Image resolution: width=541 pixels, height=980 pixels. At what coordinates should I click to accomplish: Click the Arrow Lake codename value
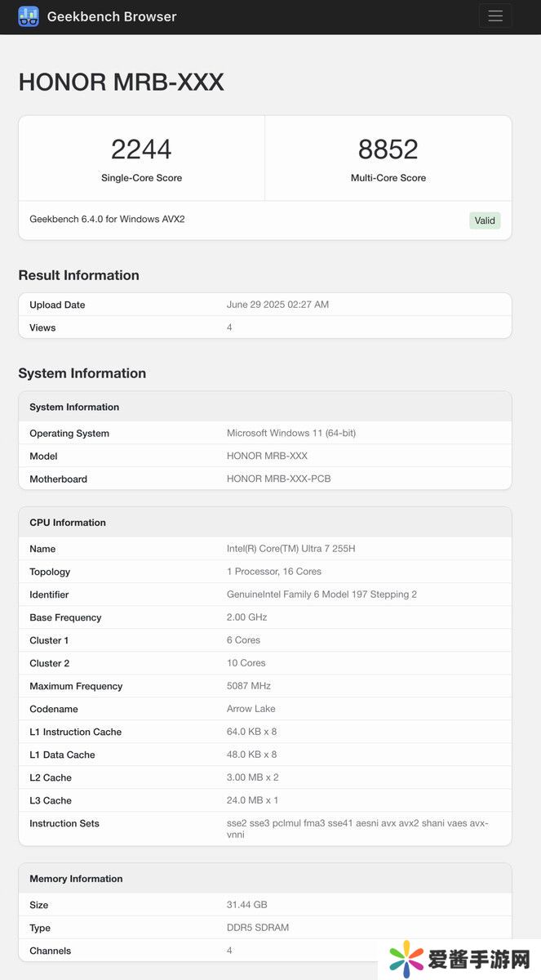251,709
